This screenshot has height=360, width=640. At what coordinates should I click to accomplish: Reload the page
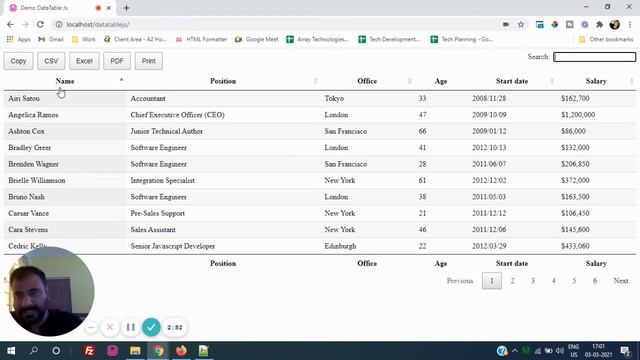(x=40, y=24)
